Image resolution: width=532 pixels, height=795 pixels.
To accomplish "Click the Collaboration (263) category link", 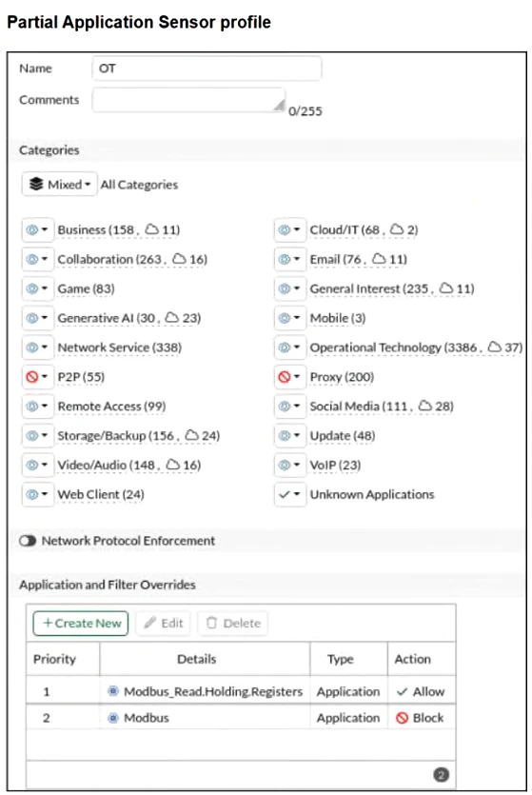I will pos(132,259).
